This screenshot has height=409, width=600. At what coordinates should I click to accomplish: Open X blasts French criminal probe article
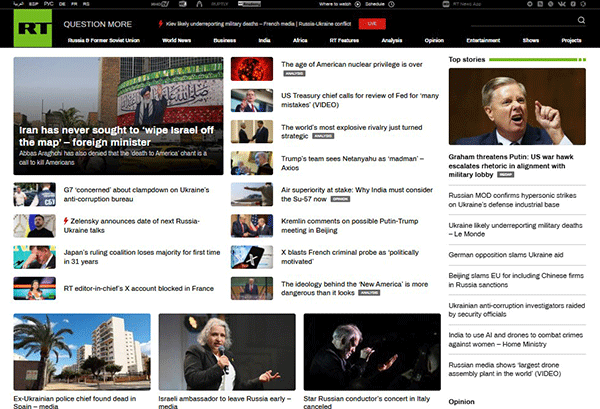point(350,257)
